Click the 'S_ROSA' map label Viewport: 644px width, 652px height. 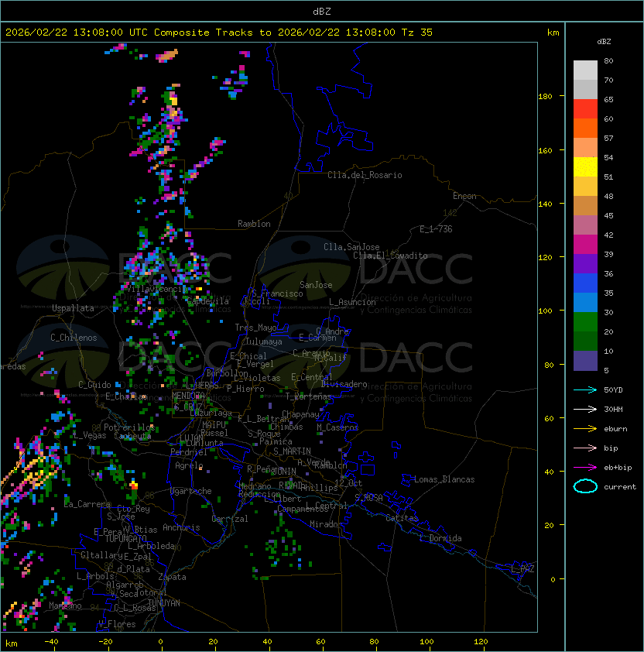tap(368, 498)
